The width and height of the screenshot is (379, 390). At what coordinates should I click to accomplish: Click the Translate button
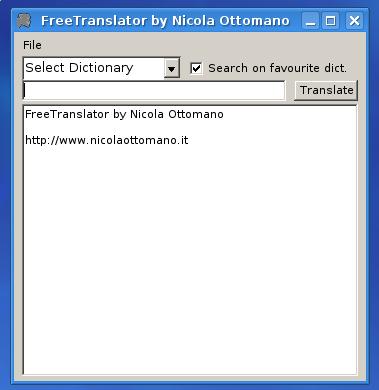coord(326,90)
